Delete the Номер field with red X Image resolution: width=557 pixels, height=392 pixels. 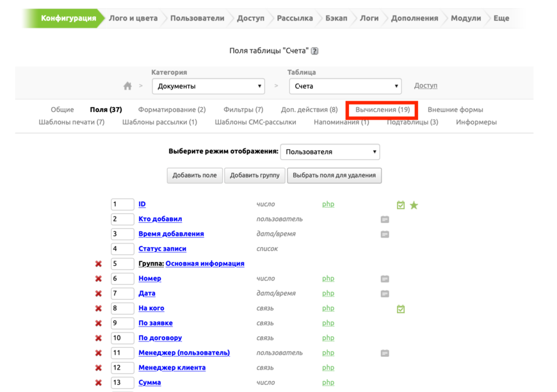(x=99, y=279)
